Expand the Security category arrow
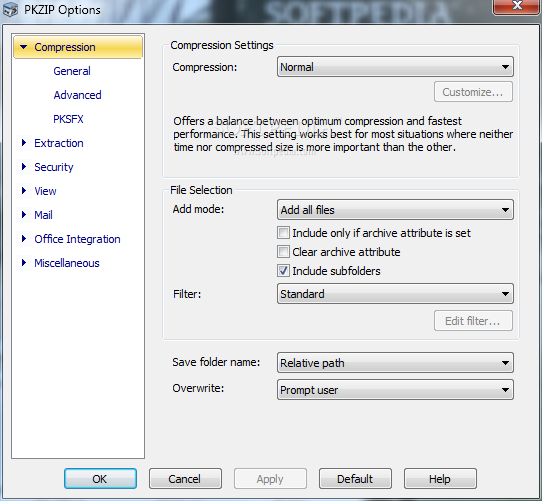Viewport: 542px width, 501px height. coord(24,167)
